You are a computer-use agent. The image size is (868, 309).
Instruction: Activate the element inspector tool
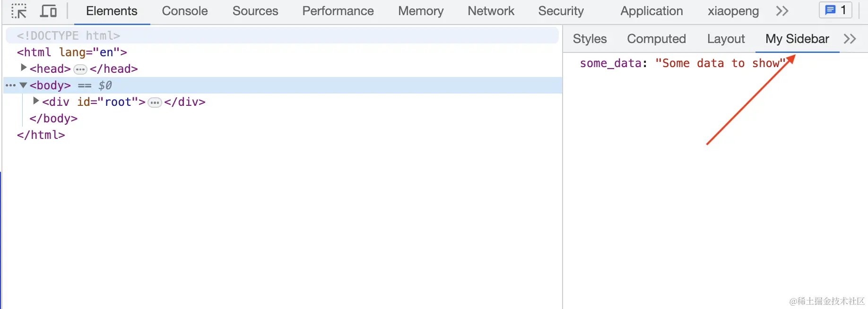[18, 10]
